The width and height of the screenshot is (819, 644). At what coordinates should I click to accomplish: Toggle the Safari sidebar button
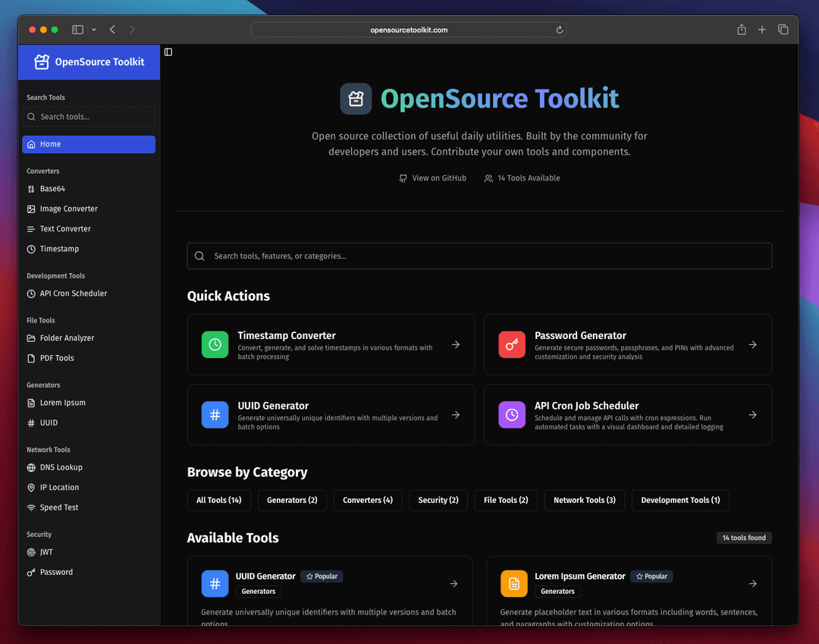77,30
